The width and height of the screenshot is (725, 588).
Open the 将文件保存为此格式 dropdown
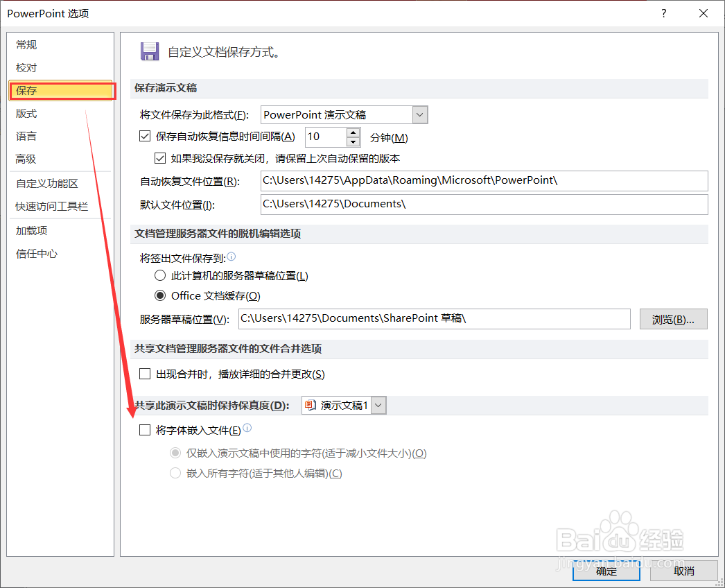click(x=420, y=114)
